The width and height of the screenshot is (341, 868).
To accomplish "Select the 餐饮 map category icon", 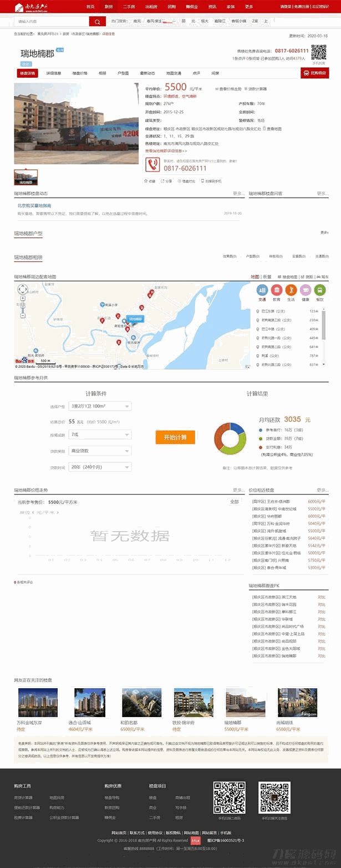I will point(320,290).
